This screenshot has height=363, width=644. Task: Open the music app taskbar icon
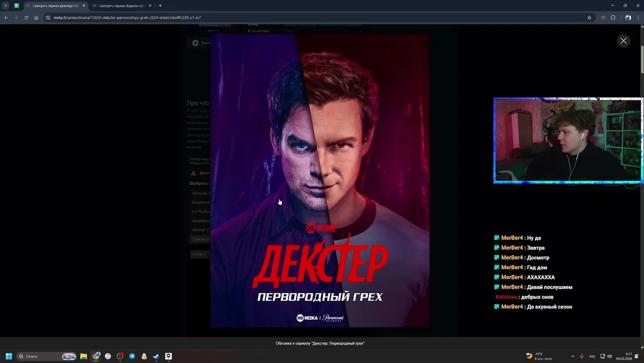pyautogui.click(x=108, y=356)
